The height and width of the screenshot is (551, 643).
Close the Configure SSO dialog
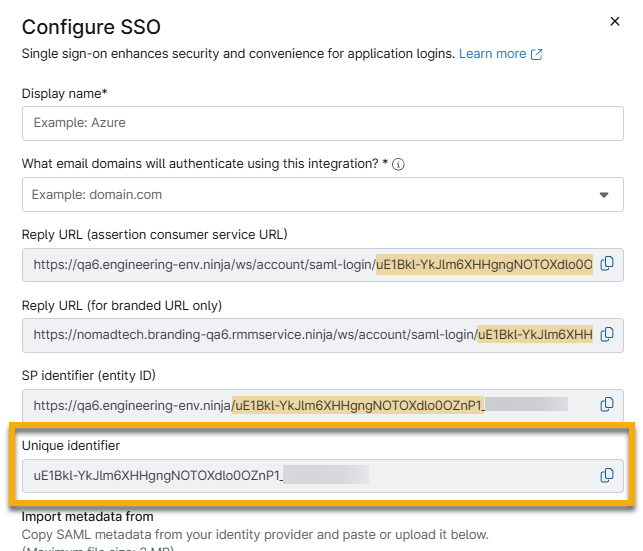(x=614, y=21)
